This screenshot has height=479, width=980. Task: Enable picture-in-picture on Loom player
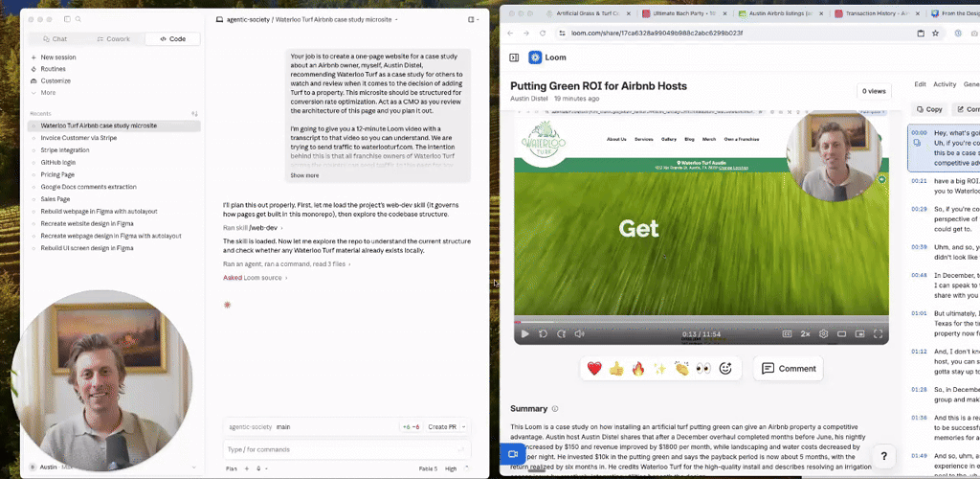859,334
